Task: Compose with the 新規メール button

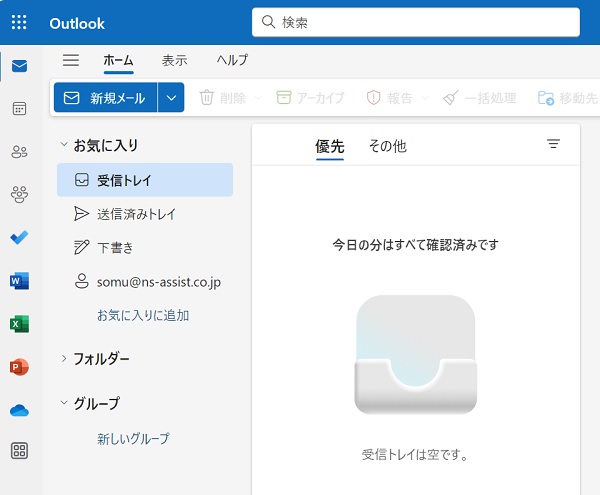Action: 105,98
